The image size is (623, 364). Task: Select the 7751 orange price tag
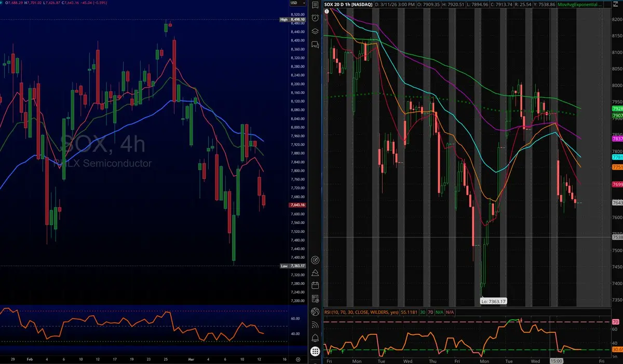point(617,167)
